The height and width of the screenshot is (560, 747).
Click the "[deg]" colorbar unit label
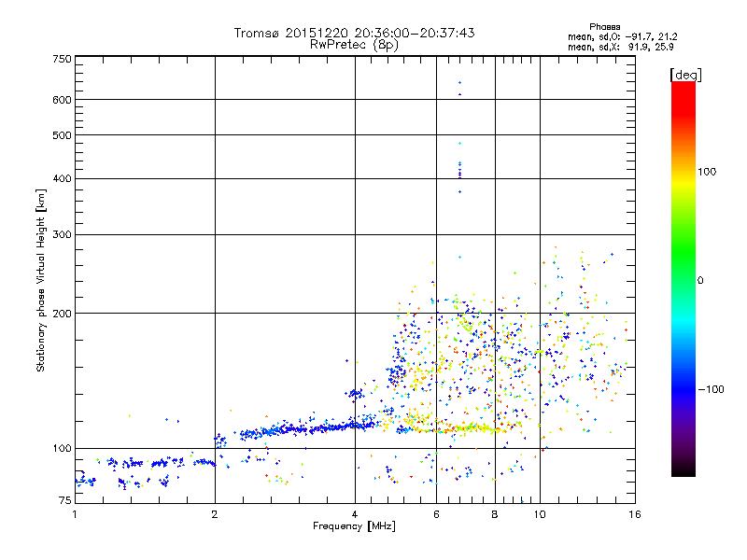click(x=685, y=75)
